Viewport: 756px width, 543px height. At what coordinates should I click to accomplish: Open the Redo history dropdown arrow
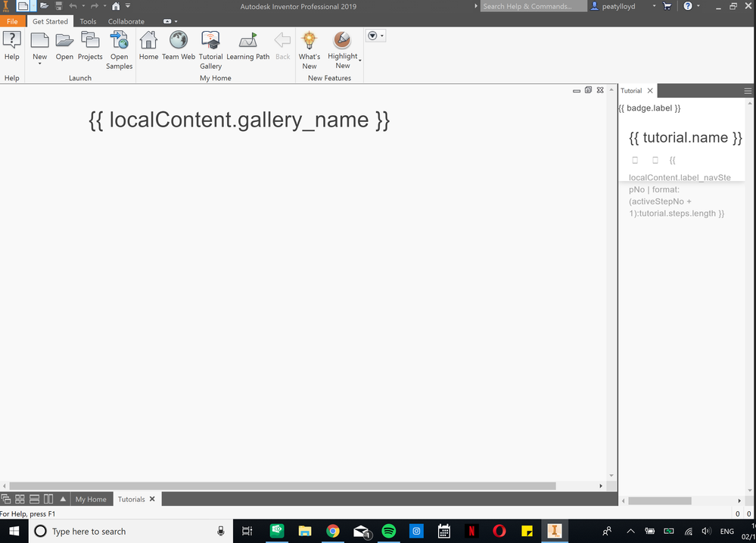point(104,6)
